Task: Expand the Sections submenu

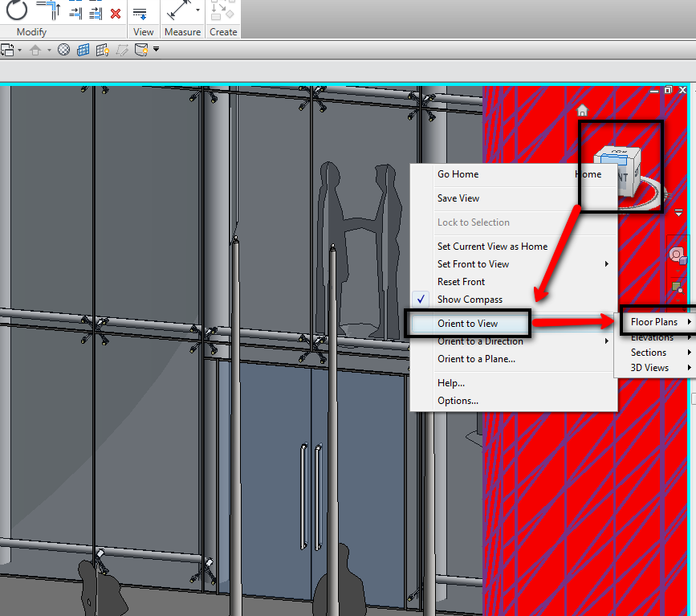Action: click(649, 353)
